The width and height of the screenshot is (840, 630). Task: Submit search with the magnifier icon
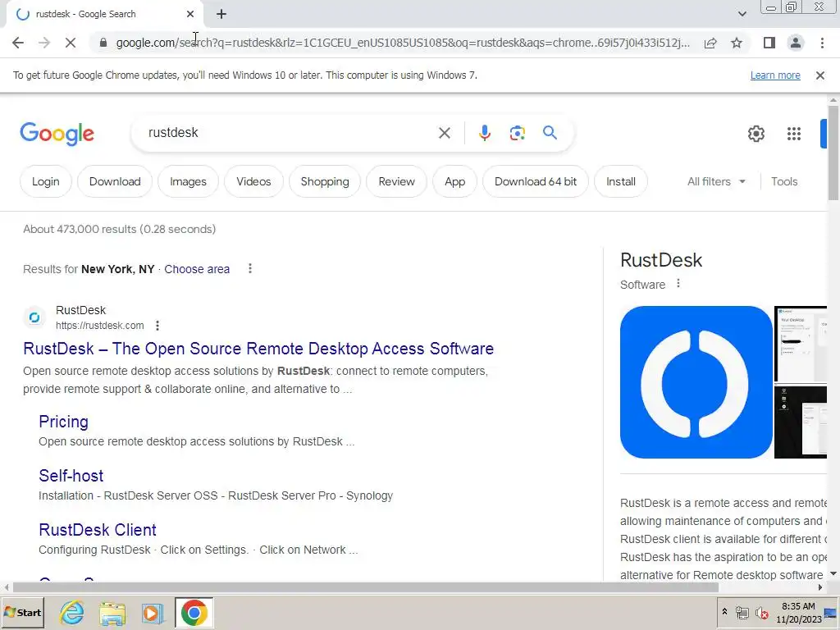tap(550, 133)
